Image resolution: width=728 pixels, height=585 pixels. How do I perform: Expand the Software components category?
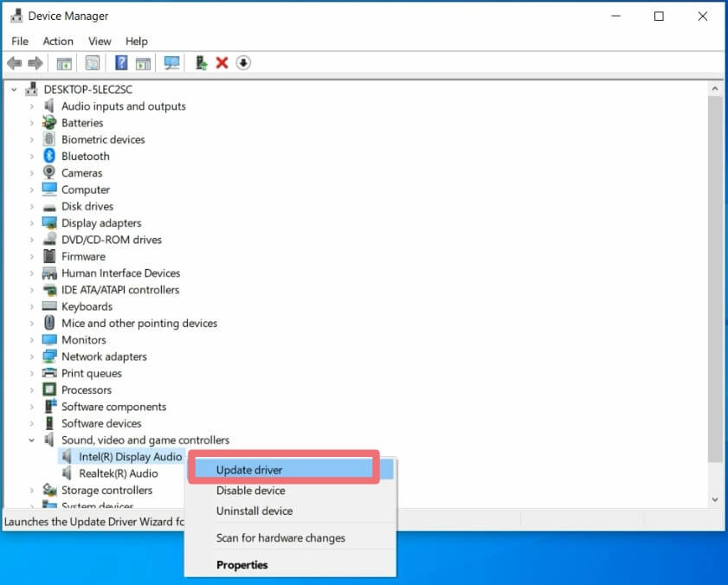click(31, 407)
